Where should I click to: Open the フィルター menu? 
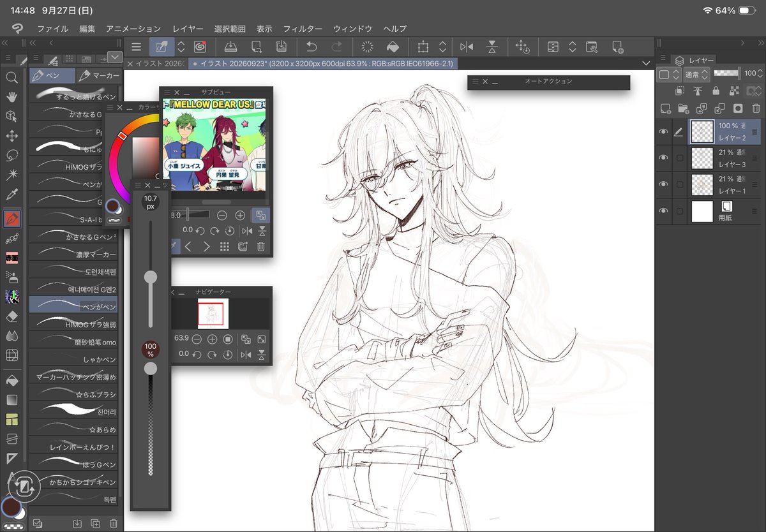coord(303,29)
